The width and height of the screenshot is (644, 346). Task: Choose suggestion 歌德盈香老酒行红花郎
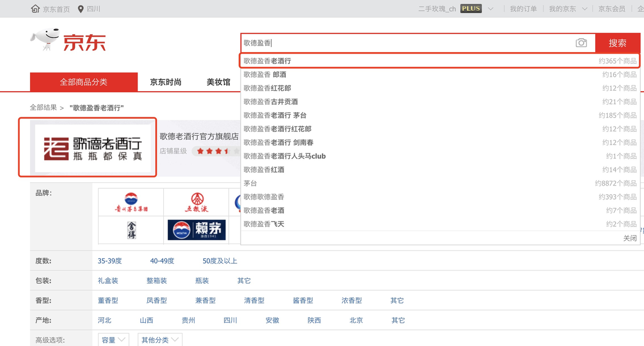coord(439,129)
